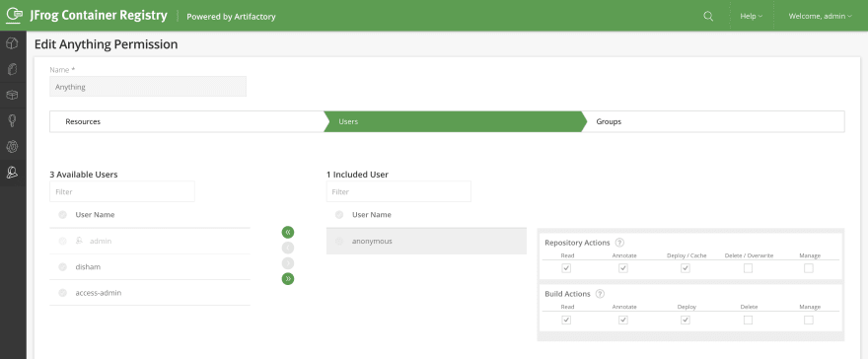Click the permission Name field

[x=148, y=86]
